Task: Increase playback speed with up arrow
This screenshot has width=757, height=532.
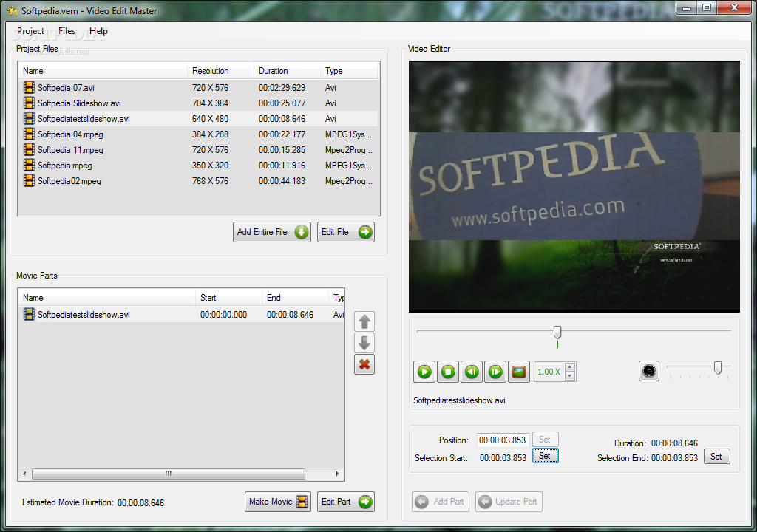Action: click(x=570, y=367)
